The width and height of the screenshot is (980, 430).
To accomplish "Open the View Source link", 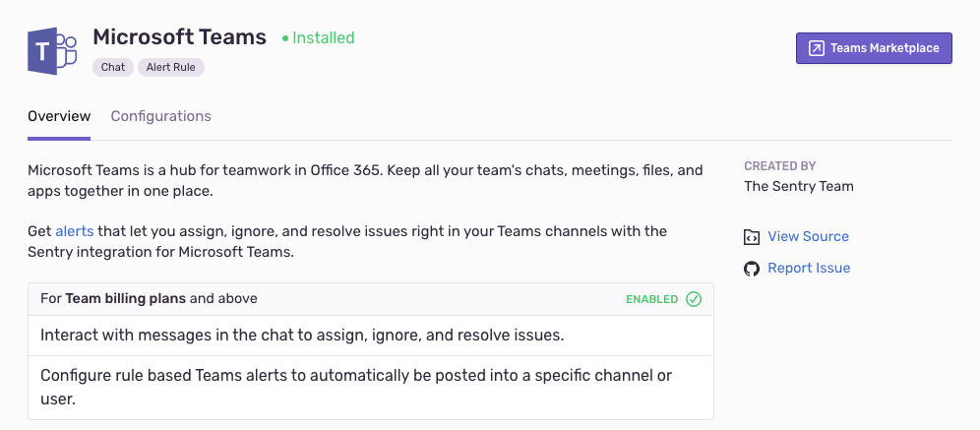I will (x=808, y=236).
